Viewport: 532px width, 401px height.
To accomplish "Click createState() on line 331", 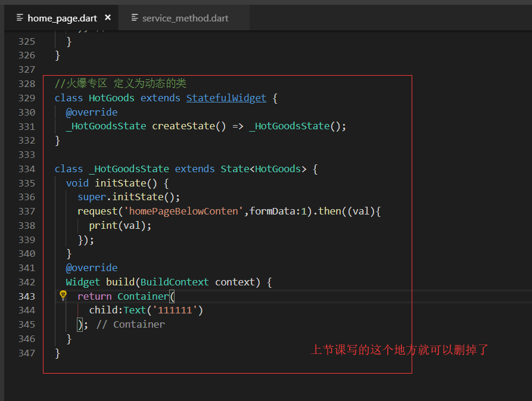I will 189,126.
